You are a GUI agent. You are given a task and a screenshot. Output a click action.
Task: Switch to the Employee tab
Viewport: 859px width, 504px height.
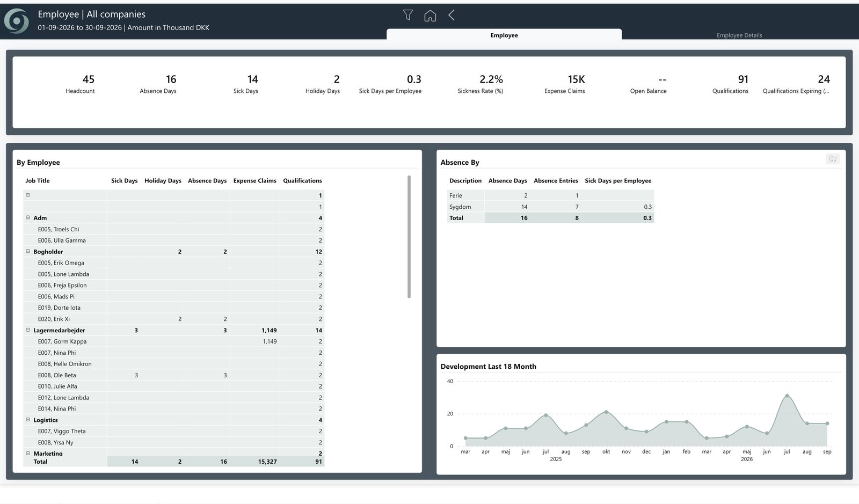pos(504,35)
